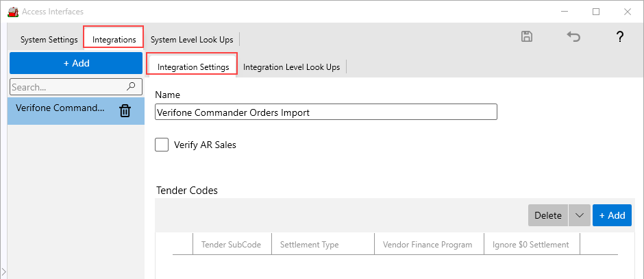Click the undo arrow icon
This screenshot has height=279, width=644.
573,37
